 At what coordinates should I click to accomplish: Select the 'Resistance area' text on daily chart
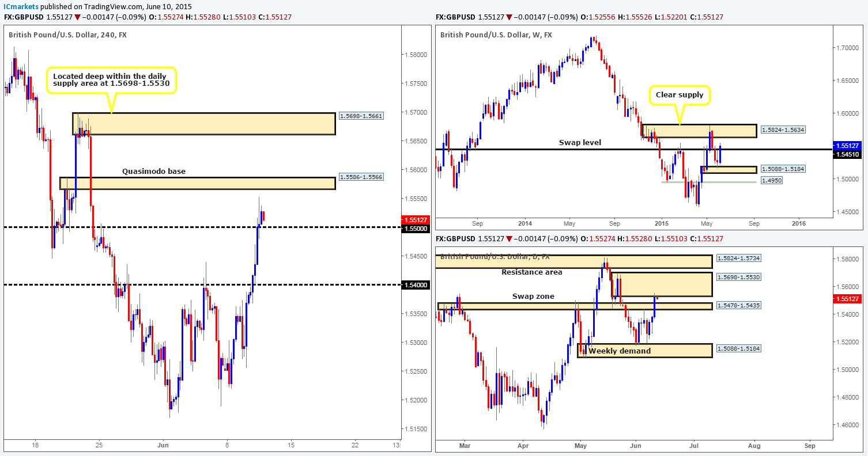[532, 272]
